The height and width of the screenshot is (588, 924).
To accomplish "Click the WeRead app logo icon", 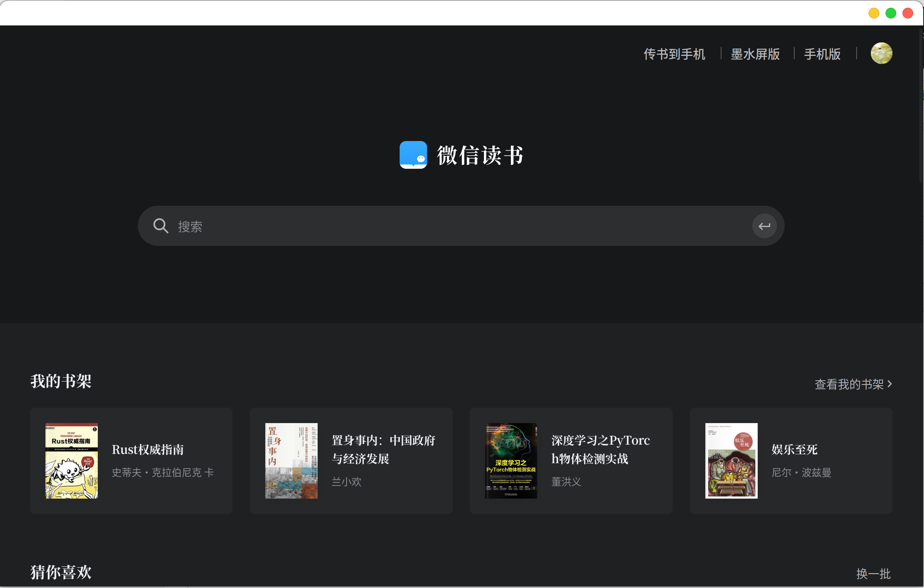I will pos(413,155).
